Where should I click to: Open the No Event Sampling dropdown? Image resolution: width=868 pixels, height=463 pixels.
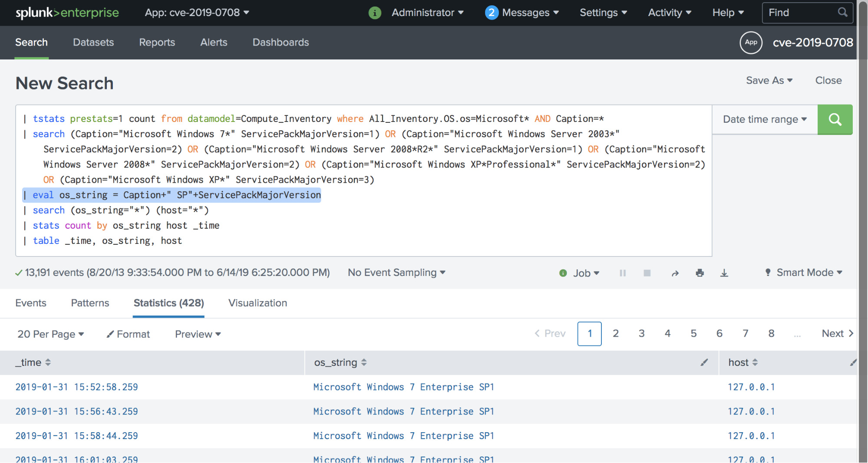point(396,273)
